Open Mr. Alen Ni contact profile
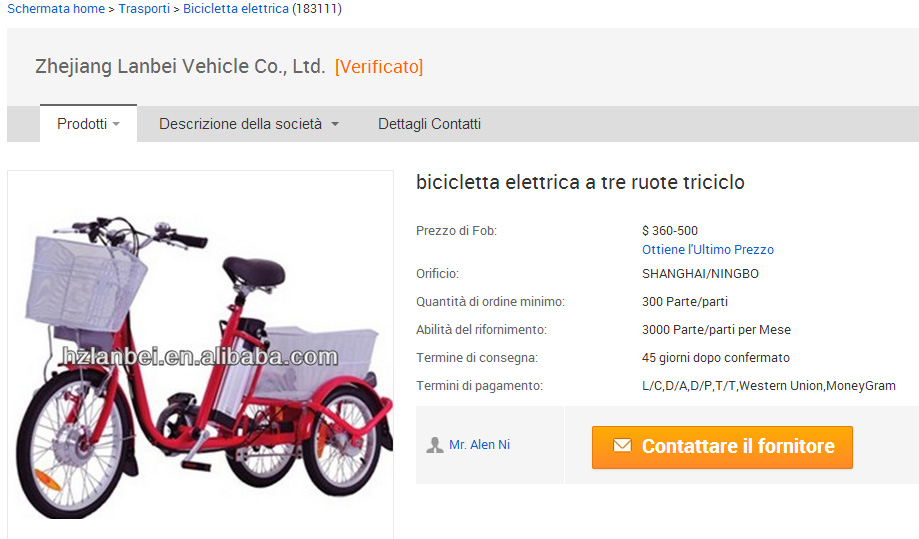 479,445
